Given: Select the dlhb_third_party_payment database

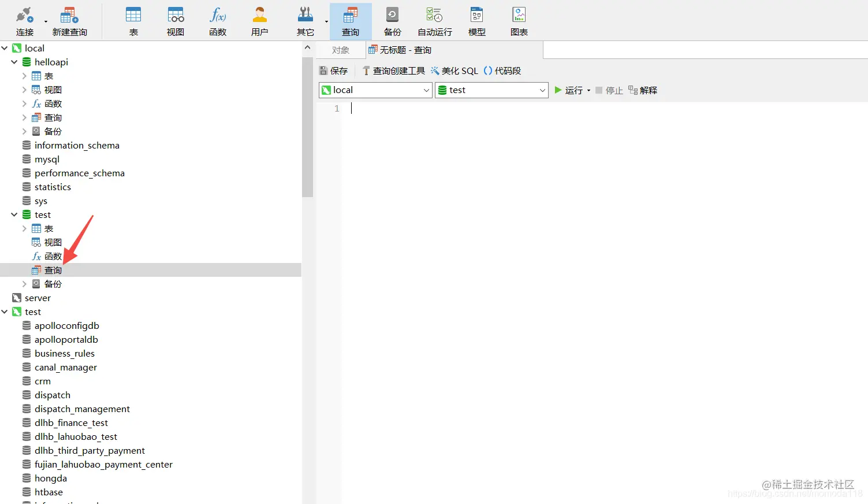Looking at the screenshot, I should point(84,450).
